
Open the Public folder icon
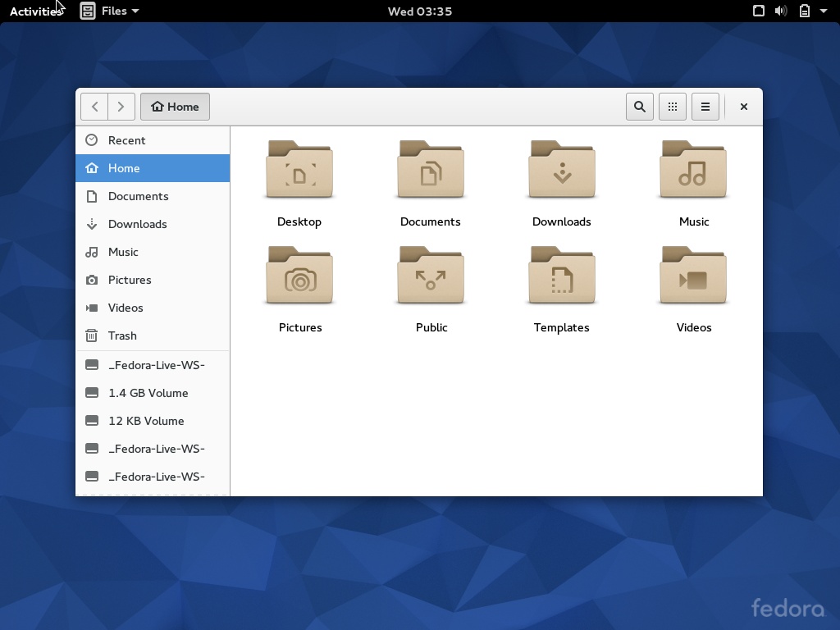[431, 276]
